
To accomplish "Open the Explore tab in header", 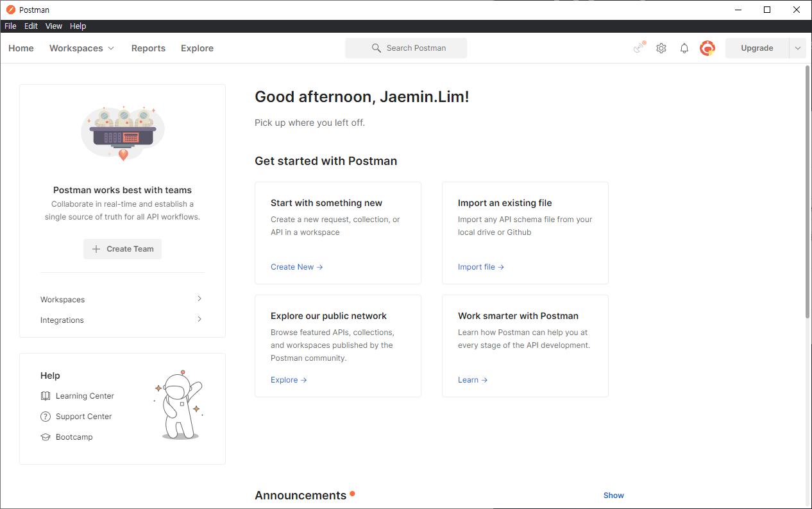I will pos(197,48).
